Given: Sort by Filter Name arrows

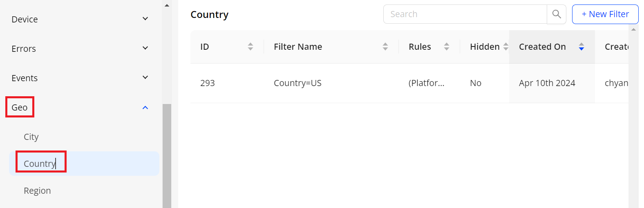Looking at the screenshot, I should (x=385, y=47).
